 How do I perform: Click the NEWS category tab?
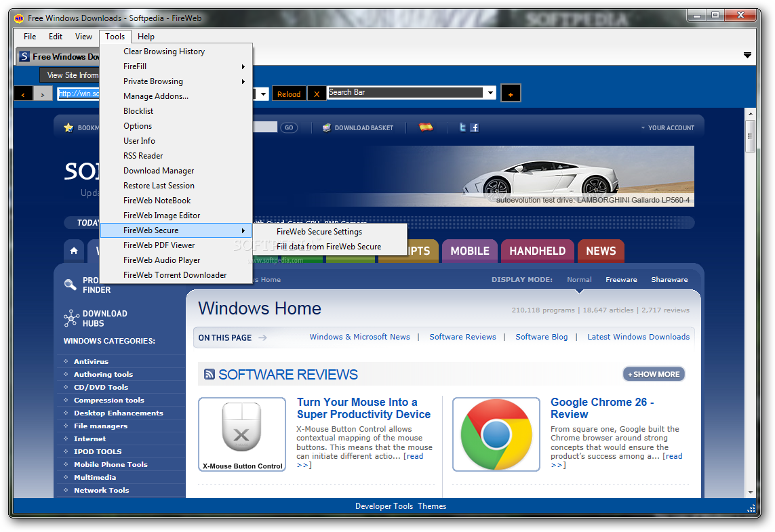coord(601,251)
